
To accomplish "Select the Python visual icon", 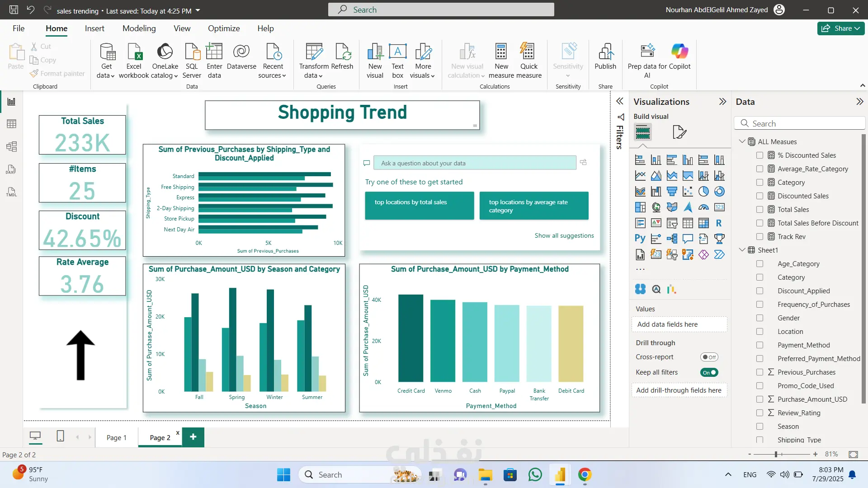I will point(640,239).
